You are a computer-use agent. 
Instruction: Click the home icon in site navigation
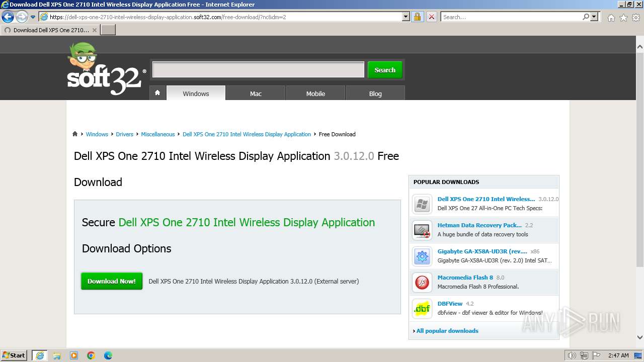point(157,93)
